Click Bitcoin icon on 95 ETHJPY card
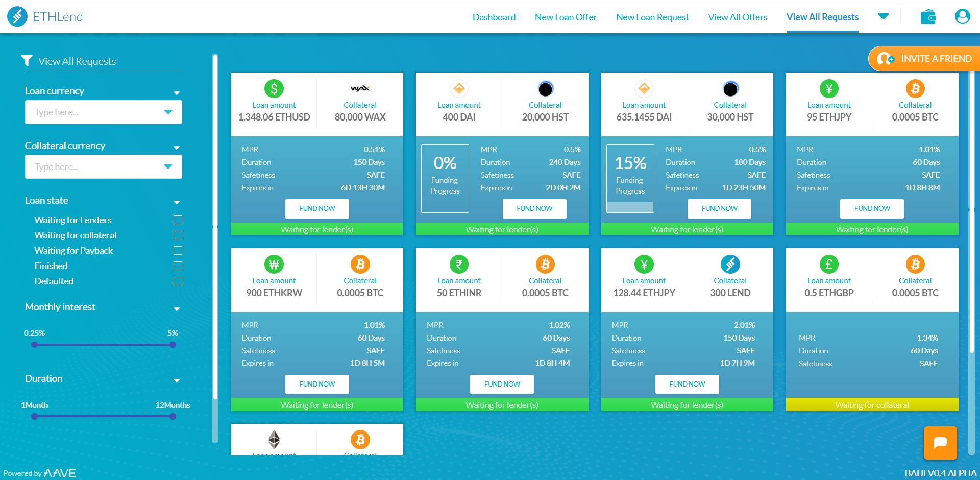 point(915,89)
